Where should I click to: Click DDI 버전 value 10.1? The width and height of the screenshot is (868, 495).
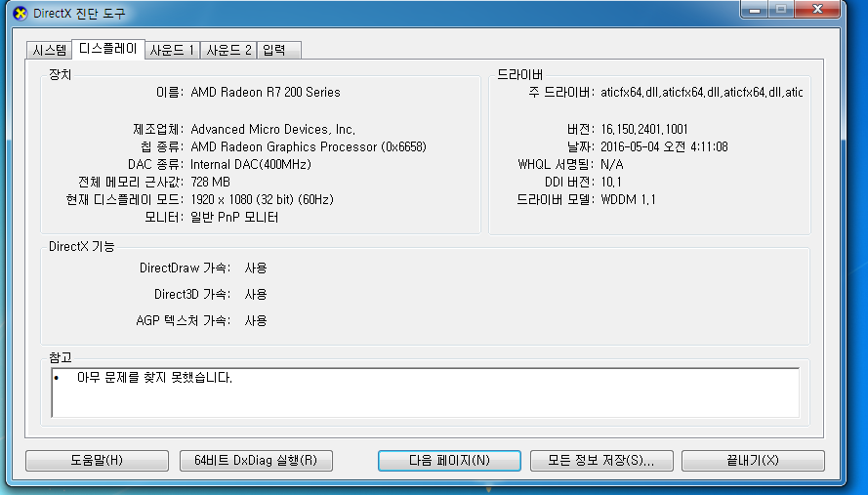tap(611, 183)
